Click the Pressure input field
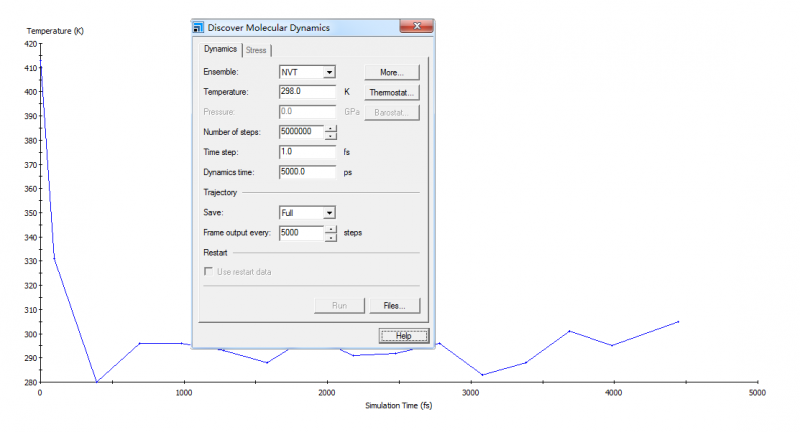 tap(307, 112)
